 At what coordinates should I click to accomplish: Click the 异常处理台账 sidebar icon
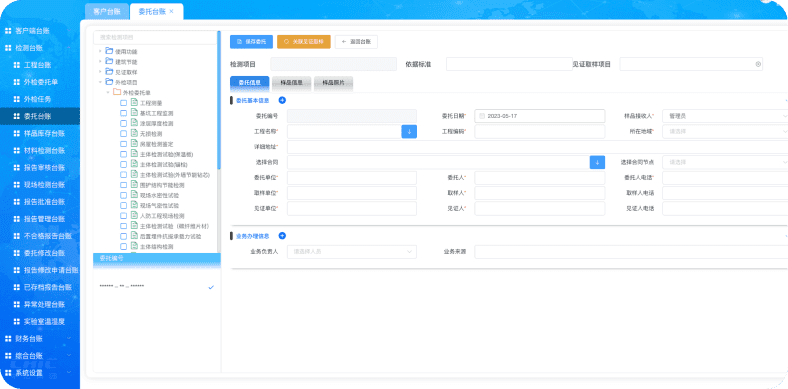[16, 305]
